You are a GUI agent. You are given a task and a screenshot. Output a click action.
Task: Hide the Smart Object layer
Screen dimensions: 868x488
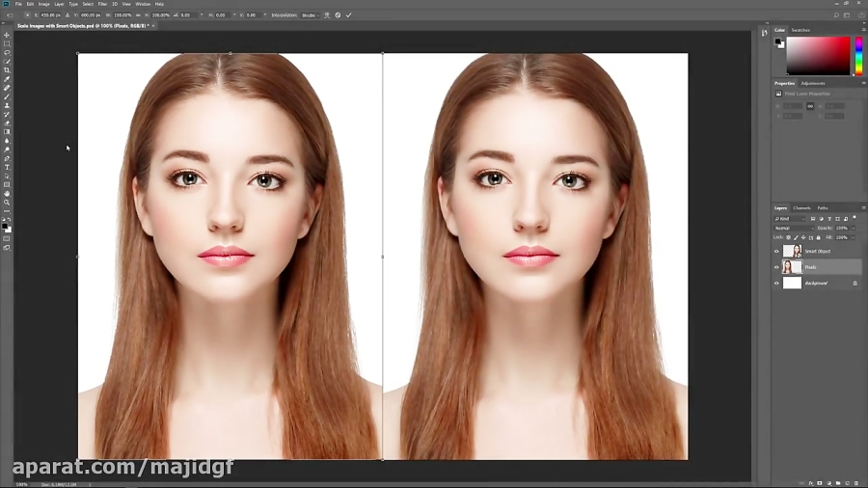tap(776, 252)
